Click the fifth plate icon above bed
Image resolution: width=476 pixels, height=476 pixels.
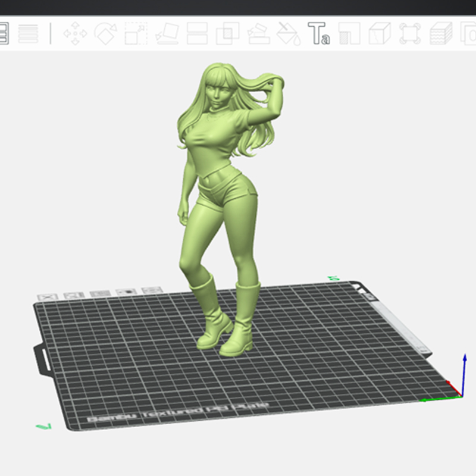pos(152,290)
